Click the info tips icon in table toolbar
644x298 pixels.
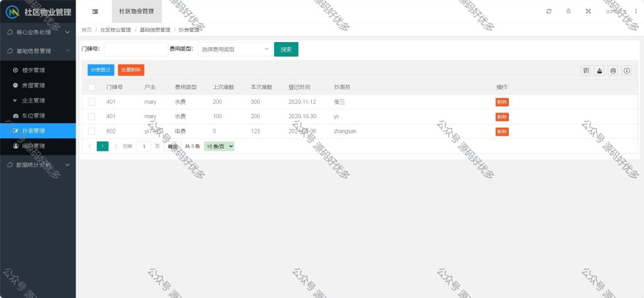[x=626, y=70]
